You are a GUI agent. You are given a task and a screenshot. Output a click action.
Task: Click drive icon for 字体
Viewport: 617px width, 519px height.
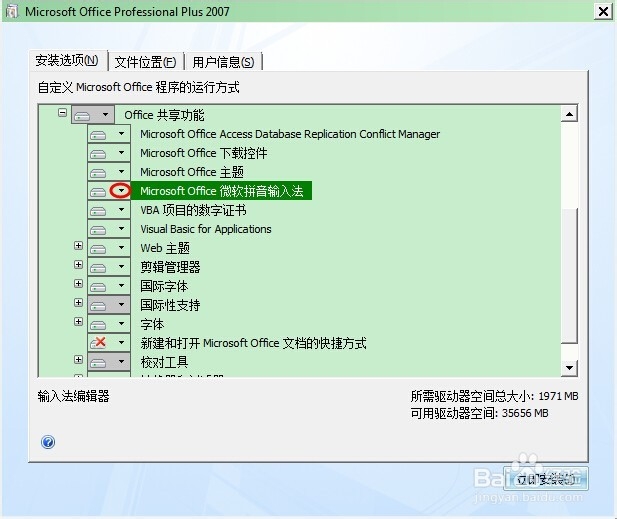98,325
